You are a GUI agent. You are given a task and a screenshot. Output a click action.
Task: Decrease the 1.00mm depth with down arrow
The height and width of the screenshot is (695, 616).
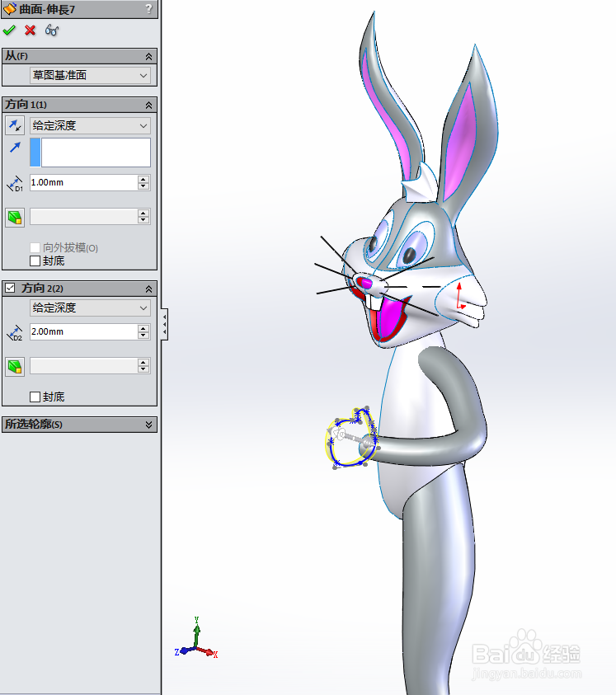click(143, 186)
